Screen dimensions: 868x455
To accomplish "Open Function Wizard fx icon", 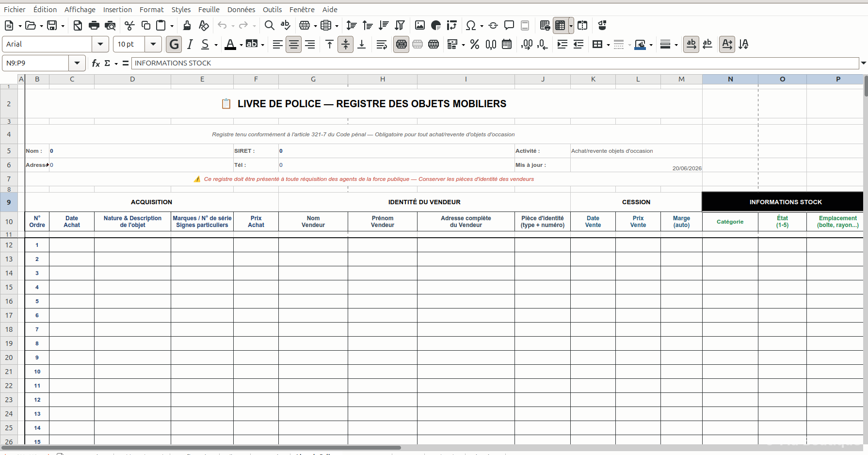I will point(96,63).
